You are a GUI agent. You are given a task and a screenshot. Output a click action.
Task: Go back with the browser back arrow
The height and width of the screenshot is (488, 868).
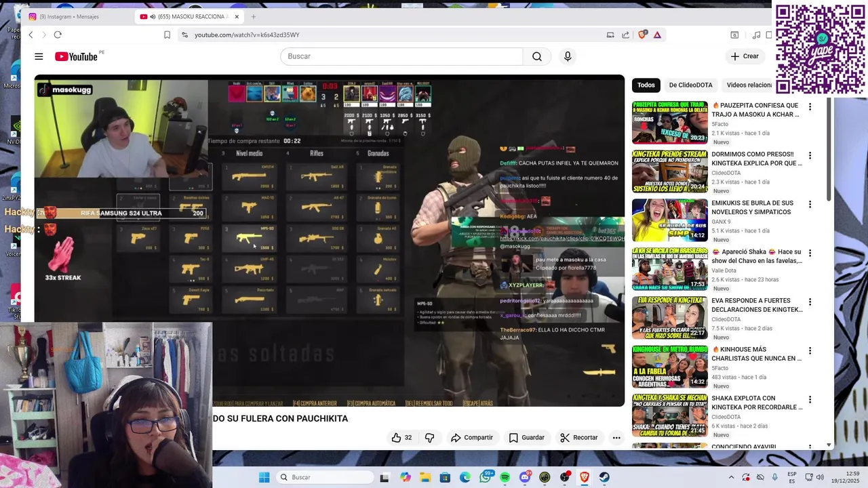point(31,35)
